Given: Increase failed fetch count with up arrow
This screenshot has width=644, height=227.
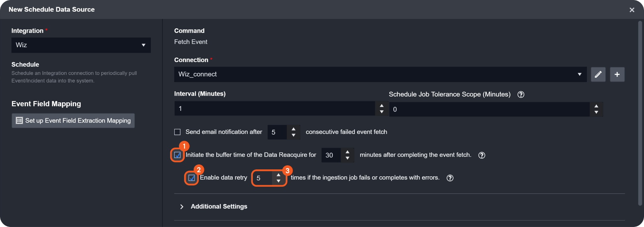Looking at the screenshot, I should [293, 129].
